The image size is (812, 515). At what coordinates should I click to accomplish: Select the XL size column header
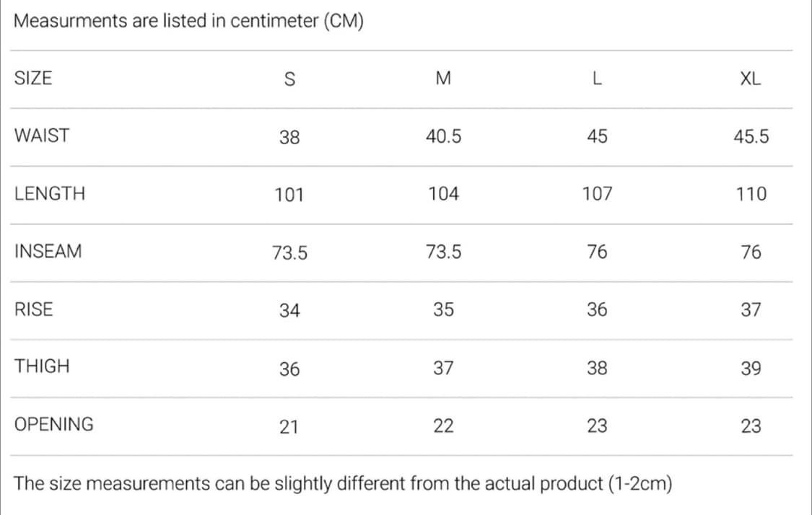[751, 79]
